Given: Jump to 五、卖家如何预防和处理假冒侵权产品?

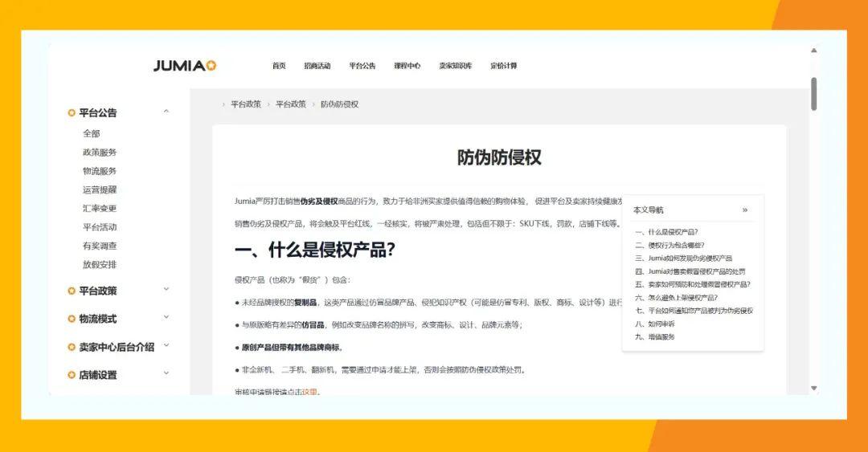Looking at the screenshot, I should tap(693, 284).
